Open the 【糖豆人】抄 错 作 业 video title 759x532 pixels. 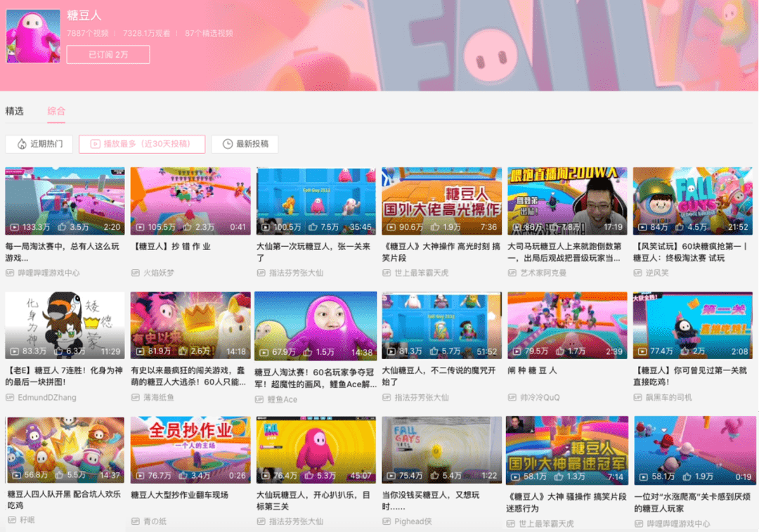(171, 247)
